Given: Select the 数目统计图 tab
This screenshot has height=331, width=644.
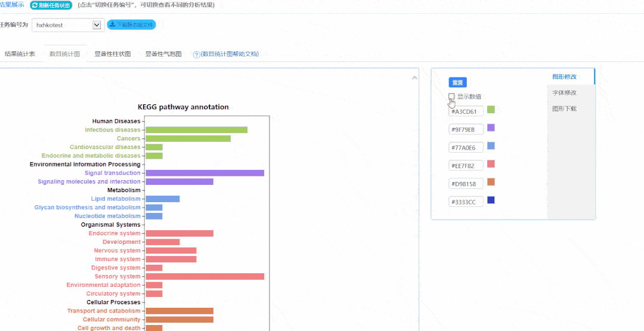Looking at the screenshot, I should point(64,54).
